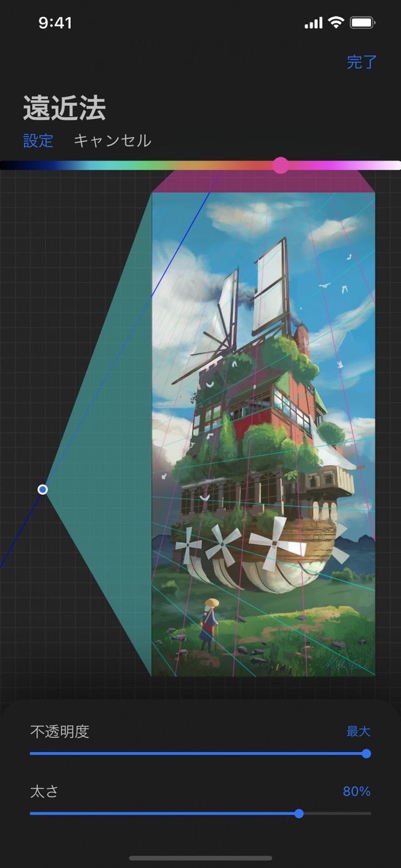Tap the cellular signal icon
401x868 pixels.
(x=313, y=24)
